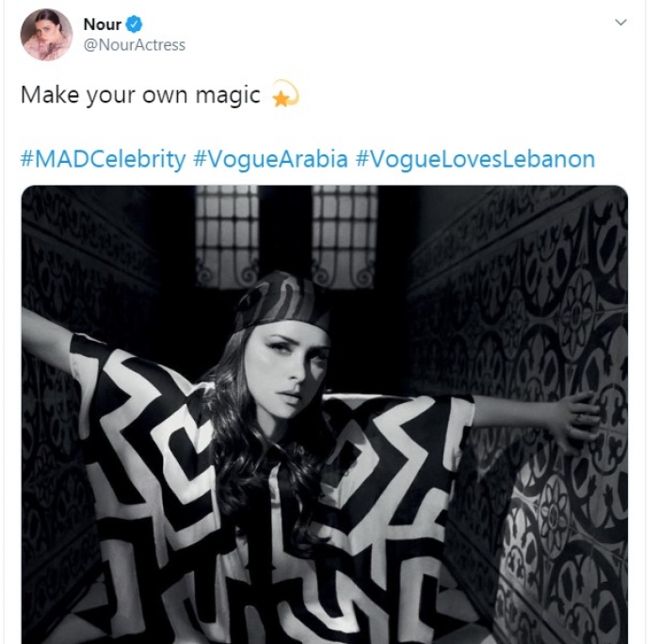Screen dimensions: 659x644
Task: Open Nour's profile picture avatar
Action: pos(46,35)
